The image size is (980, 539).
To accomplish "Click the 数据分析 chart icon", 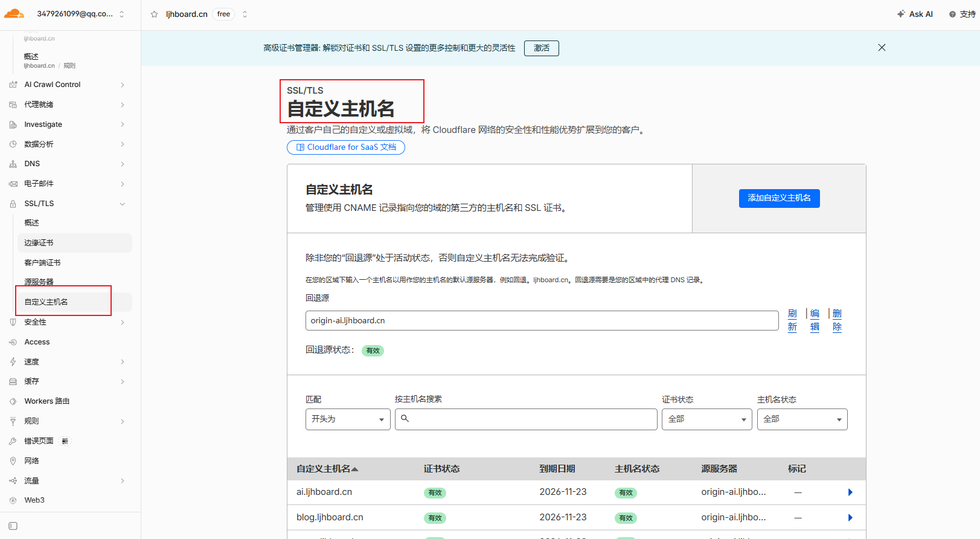I will click(x=13, y=144).
